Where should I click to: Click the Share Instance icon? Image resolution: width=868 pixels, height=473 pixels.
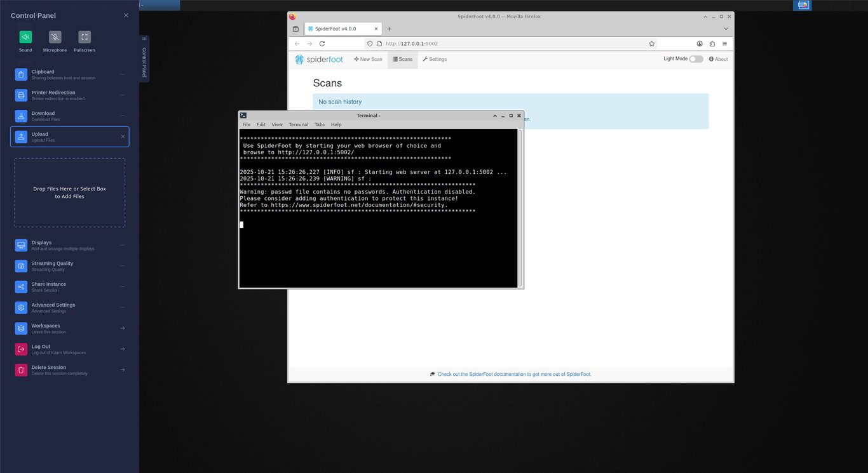tap(21, 287)
